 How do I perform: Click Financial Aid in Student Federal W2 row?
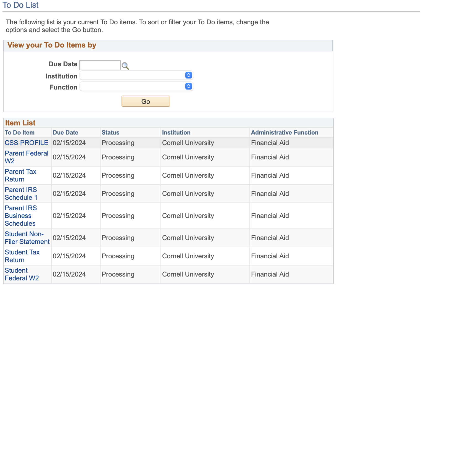(x=270, y=274)
